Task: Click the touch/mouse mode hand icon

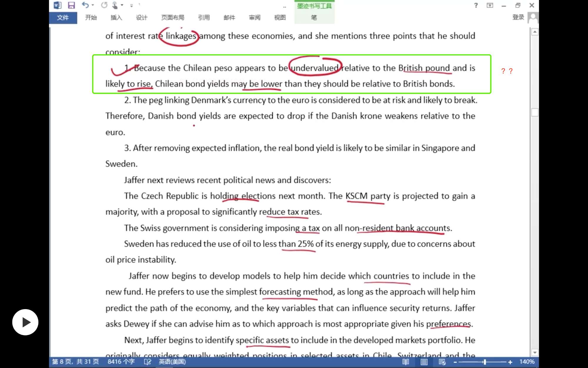Action: [115, 5]
